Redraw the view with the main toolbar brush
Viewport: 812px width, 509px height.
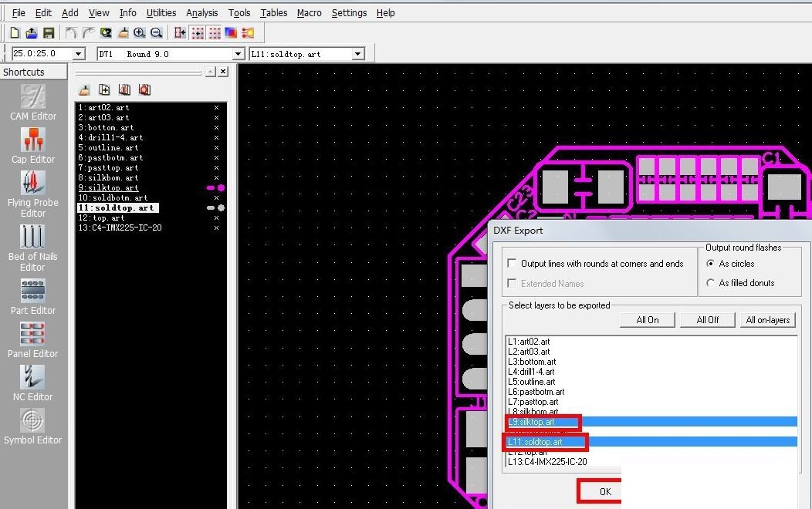(x=123, y=33)
